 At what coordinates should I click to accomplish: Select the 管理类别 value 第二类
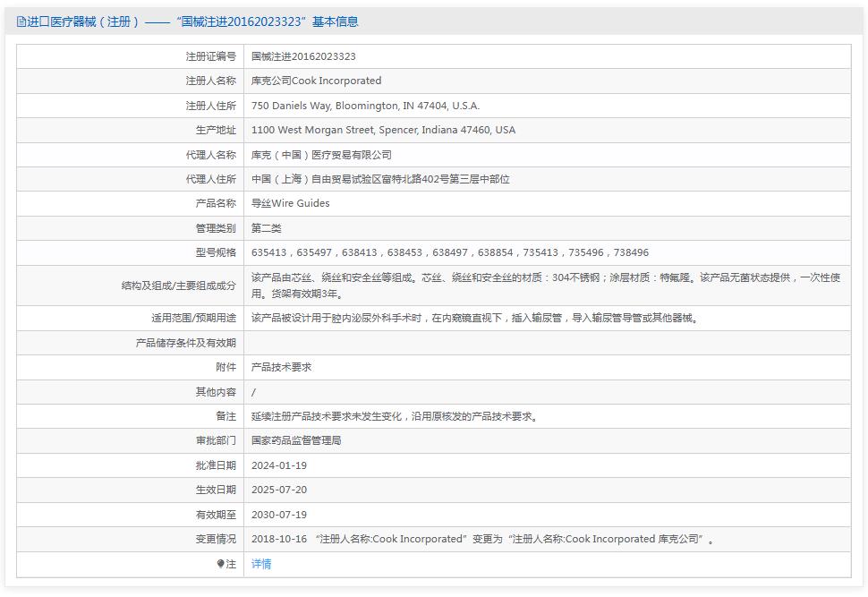266,228
